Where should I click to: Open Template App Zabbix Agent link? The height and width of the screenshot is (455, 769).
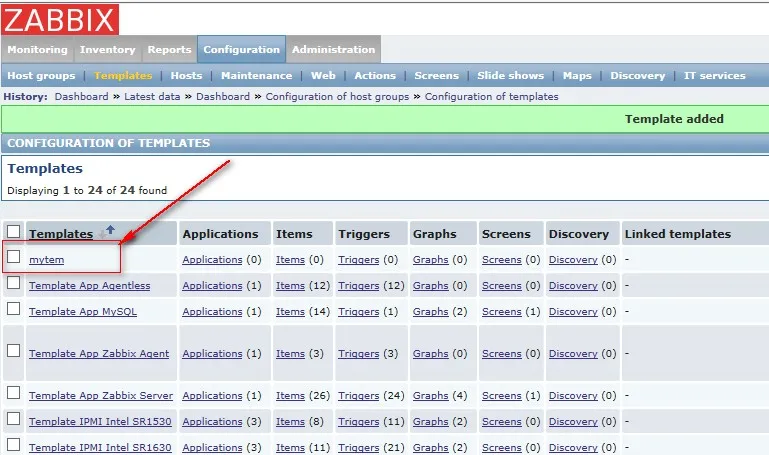point(99,354)
